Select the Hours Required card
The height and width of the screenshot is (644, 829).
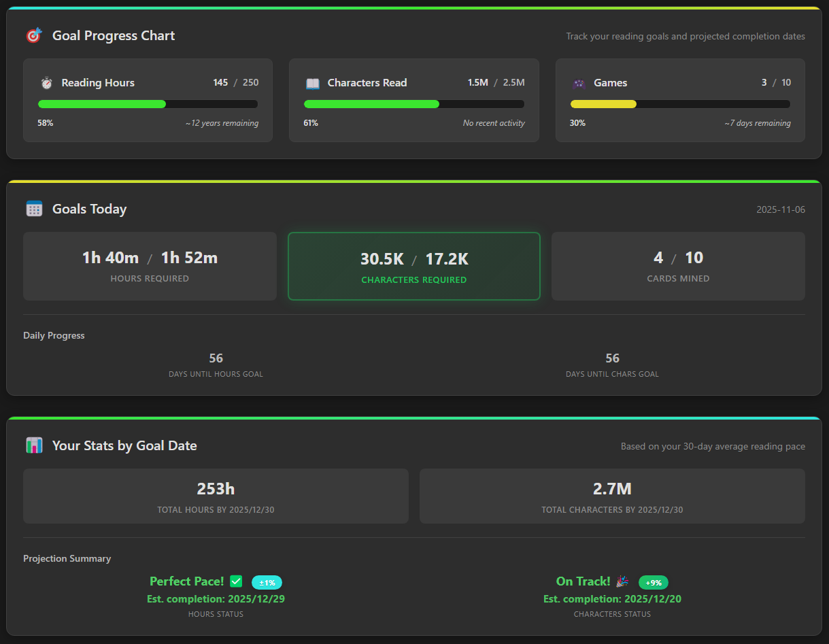point(150,266)
